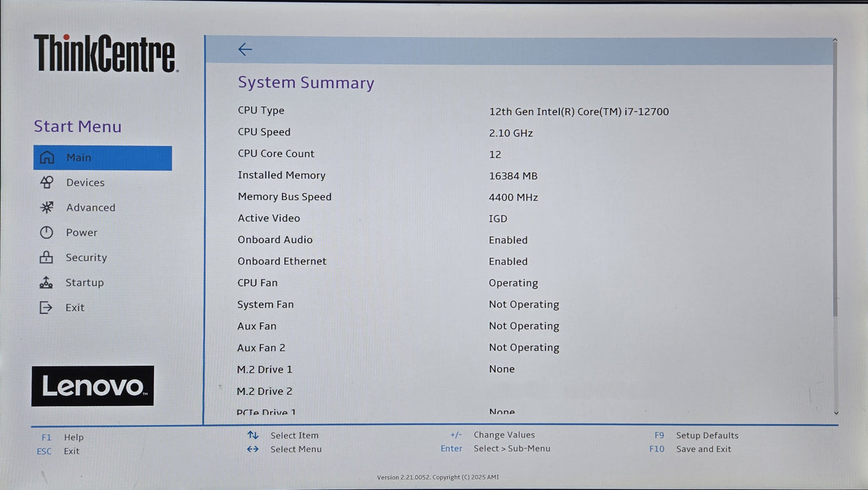This screenshot has height=490, width=868.
Task: Click the Exit door icon
Action: 46,307
